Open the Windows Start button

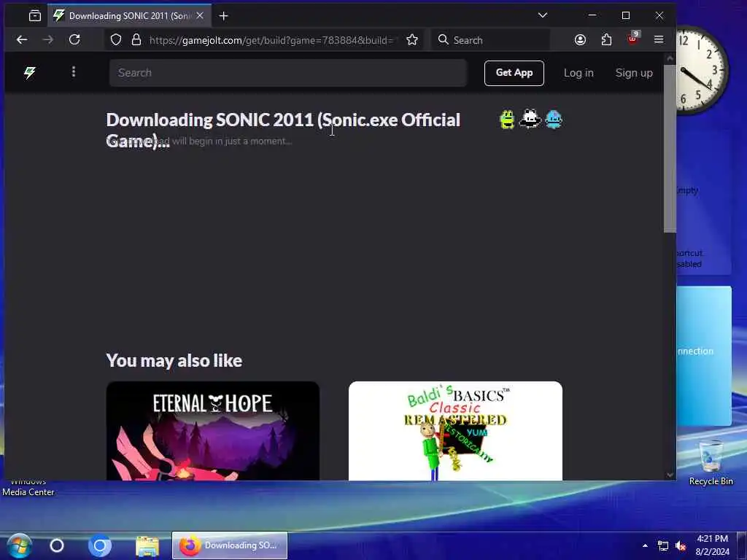[19, 545]
